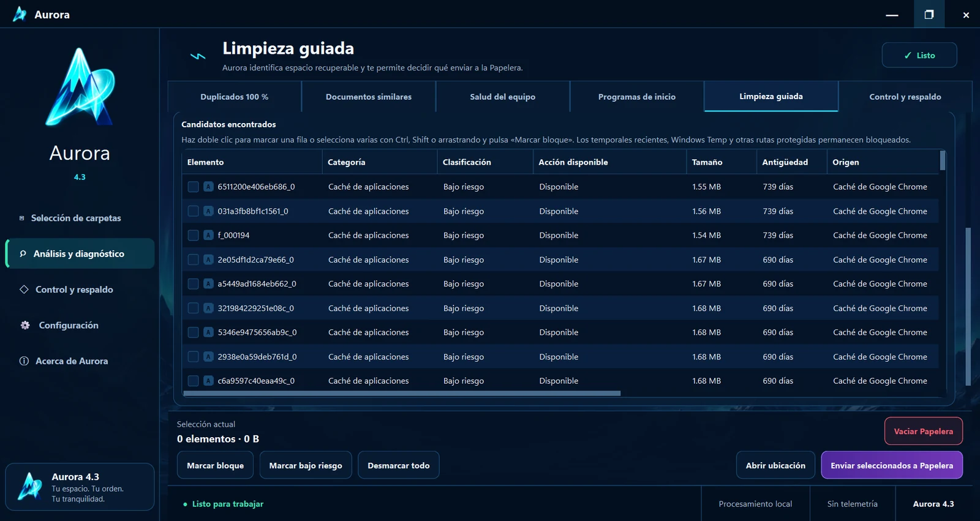Click the Procesamiento local status bar entry
The width and height of the screenshot is (980, 521).
click(755, 504)
